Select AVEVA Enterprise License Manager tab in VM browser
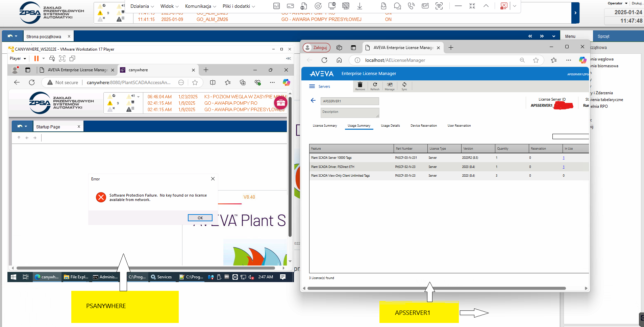Screen dimensions: 644x327 coord(77,70)
